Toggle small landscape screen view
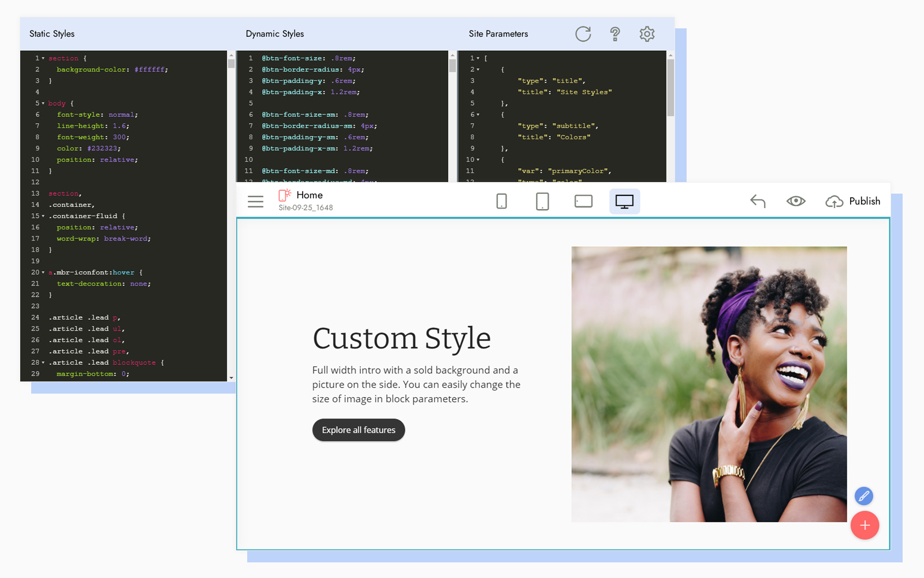This screenshot has width=924, height=578. pos(583,201)
